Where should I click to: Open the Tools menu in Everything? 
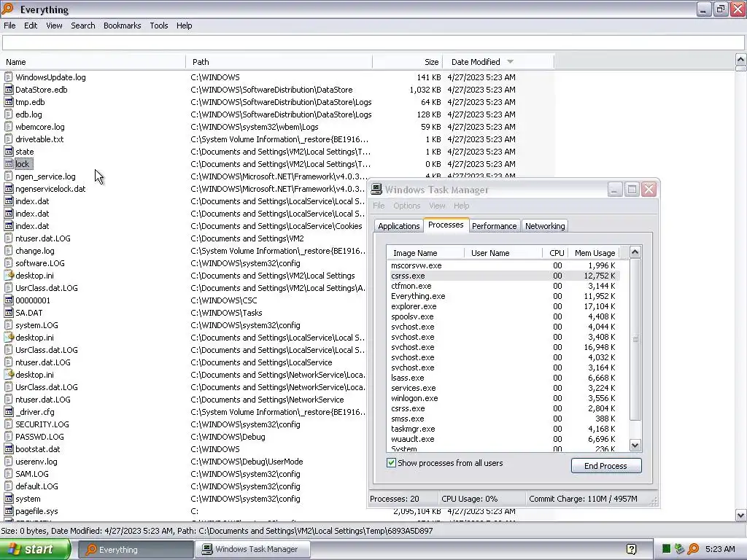(x=158, y=26)
